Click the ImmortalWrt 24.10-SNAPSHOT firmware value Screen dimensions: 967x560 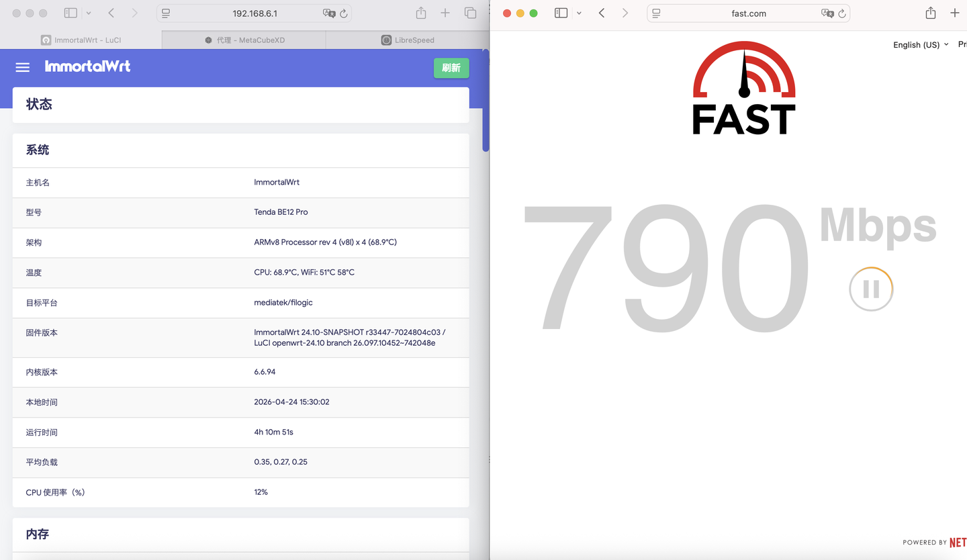click(x=350, y=338)
